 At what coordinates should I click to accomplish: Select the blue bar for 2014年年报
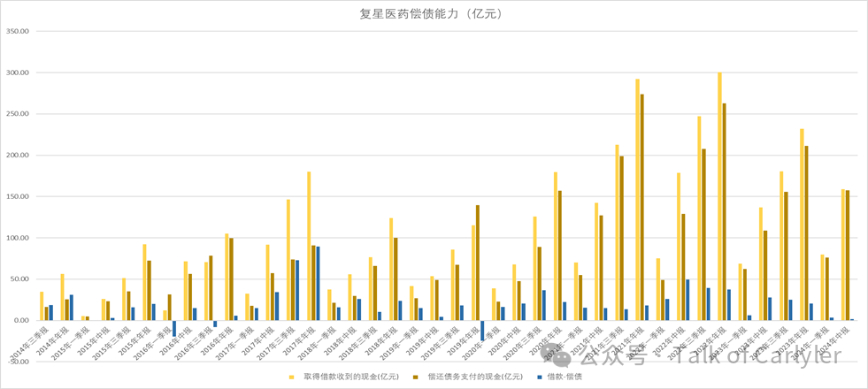72,308
